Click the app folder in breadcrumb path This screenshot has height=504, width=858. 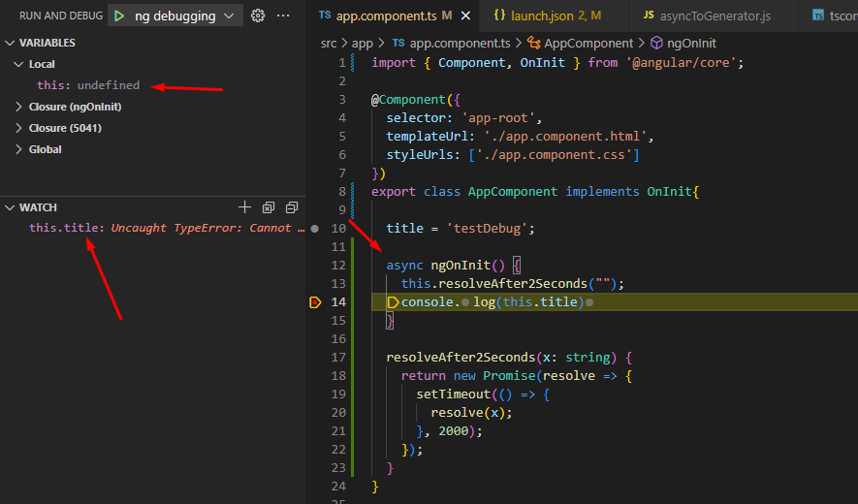362,43
